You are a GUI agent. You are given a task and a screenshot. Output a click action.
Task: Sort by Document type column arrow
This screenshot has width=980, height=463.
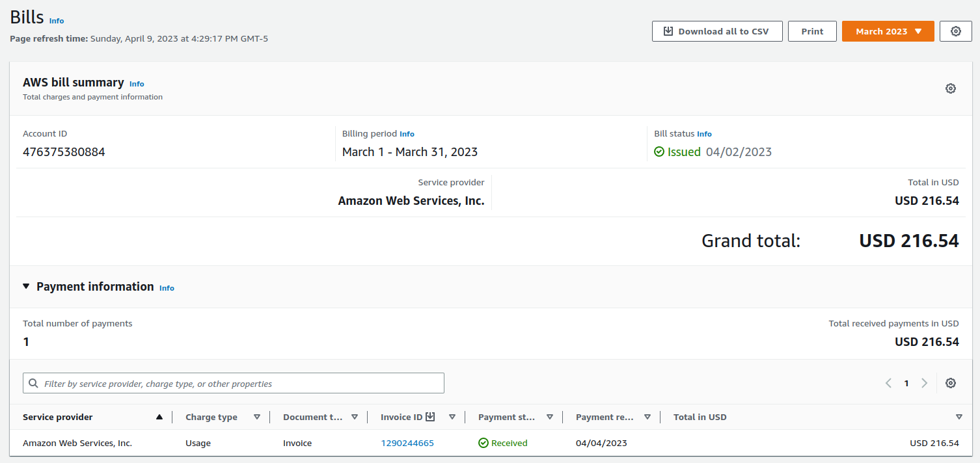click(x=355, y=417)
